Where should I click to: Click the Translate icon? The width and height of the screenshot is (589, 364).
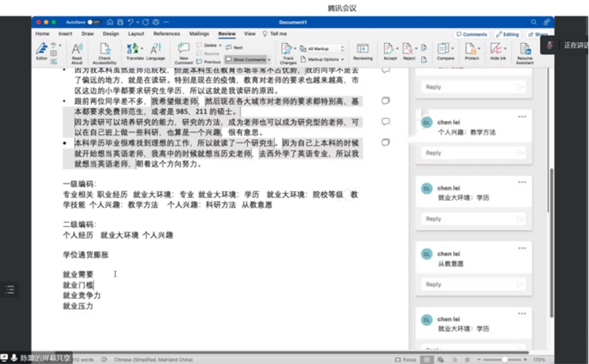[135, 49]
